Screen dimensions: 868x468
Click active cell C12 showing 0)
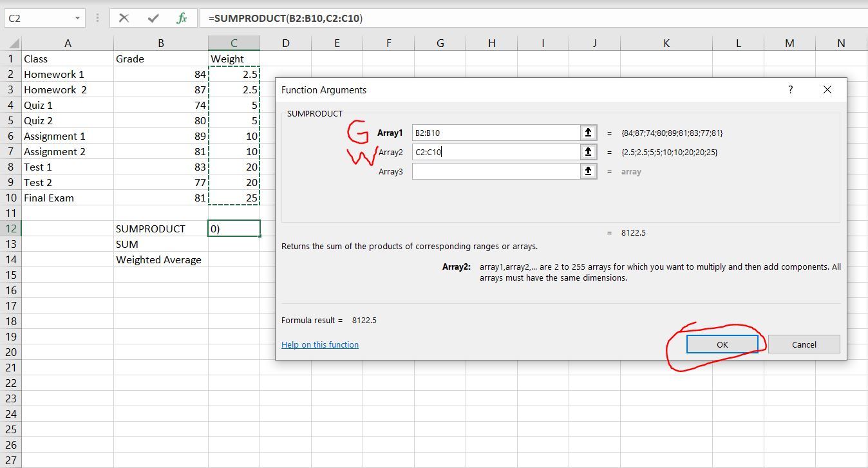(234, 229)
